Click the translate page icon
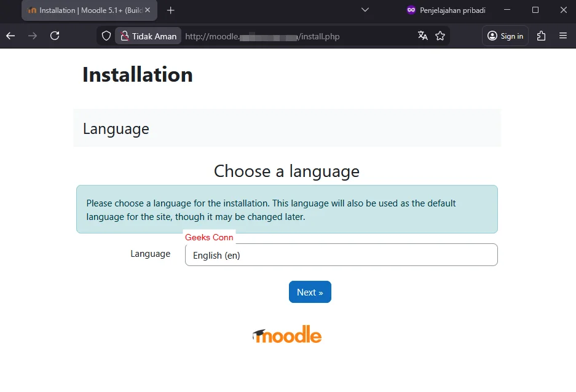 click(x=422, y=36)
